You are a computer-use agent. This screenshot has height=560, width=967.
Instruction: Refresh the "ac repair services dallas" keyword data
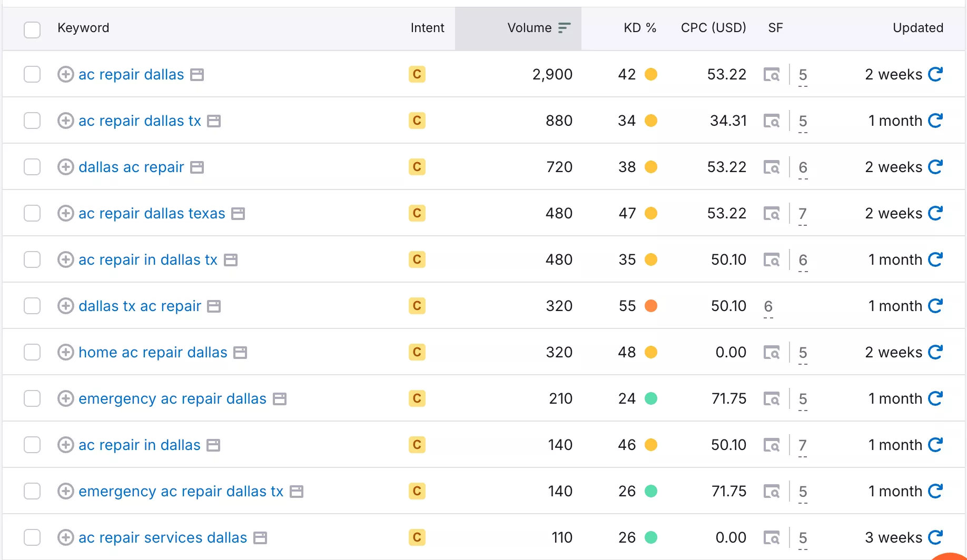[x=935, y=537]
